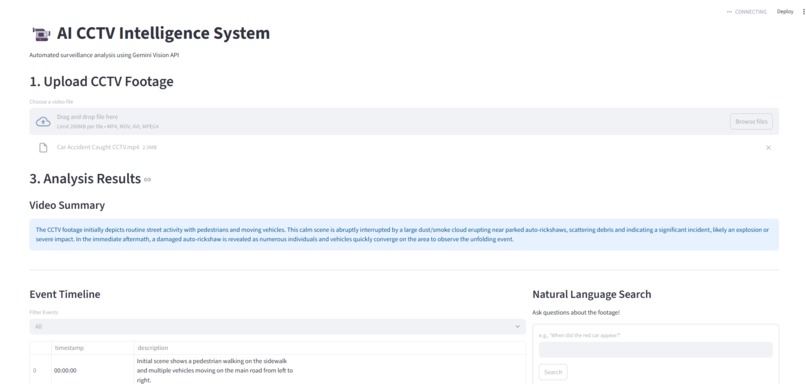The width and height of the screenshot is (806, 384).
Task: Click the CCTV camera icon beside the title
Action: tap(41, 34)
